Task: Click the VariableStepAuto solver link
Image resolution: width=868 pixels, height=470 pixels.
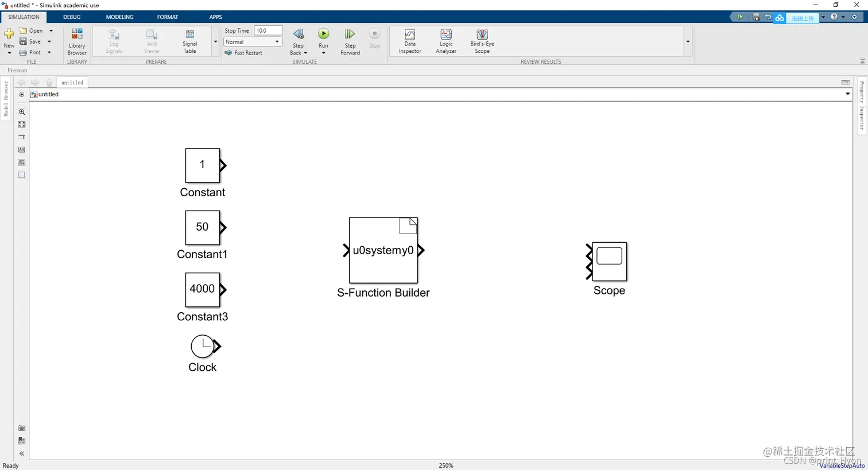Action: pos(842,465)
